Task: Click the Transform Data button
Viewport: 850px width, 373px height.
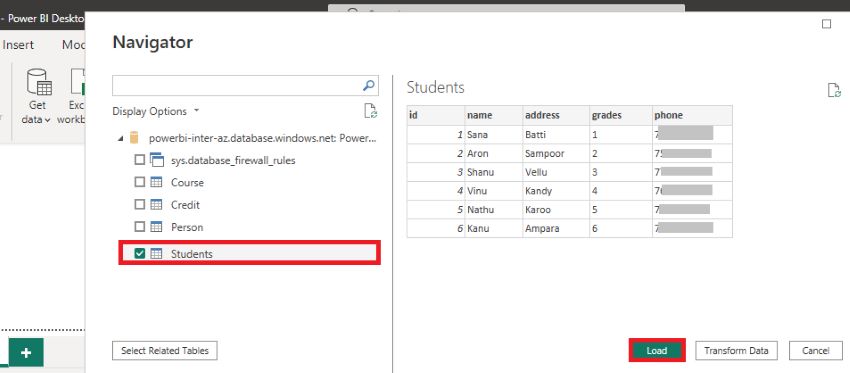Action: [x=736, y=351]
